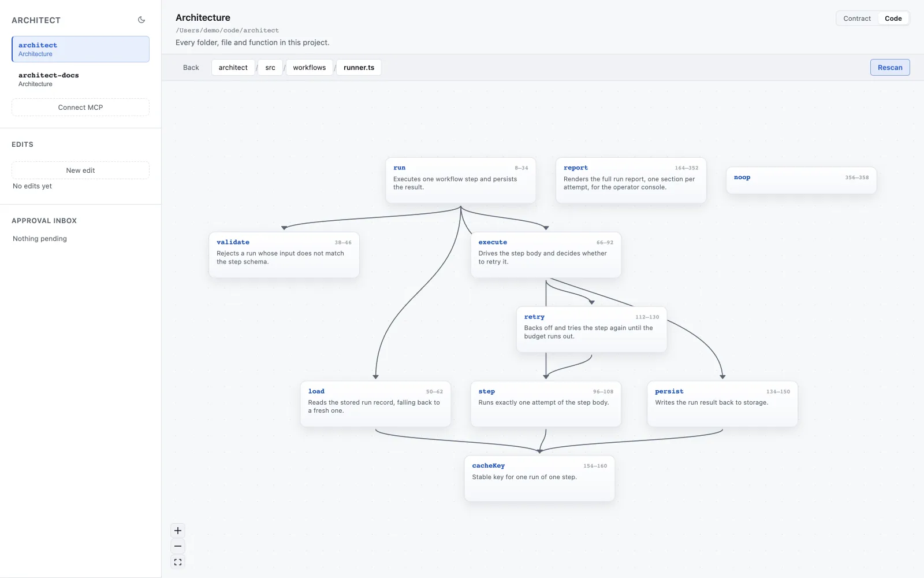Select the run function node

point(460,180)
